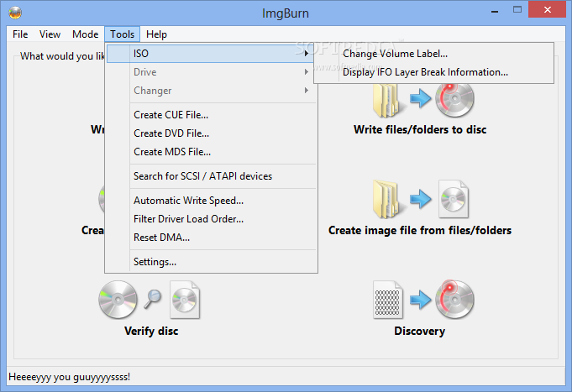Click dotted pattern page icon for Discovery

pos(387,300)
